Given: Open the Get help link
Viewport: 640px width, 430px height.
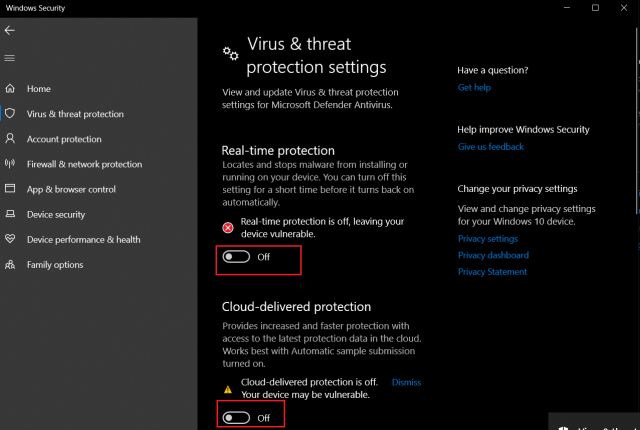Looking at the screenshot, I should [474, 87].
